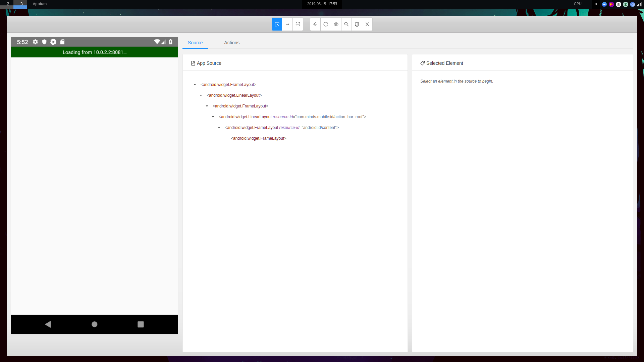Collapse android:id/content FrameLayout arrow
Screen dimensions: 644x362
coord(219,128)
